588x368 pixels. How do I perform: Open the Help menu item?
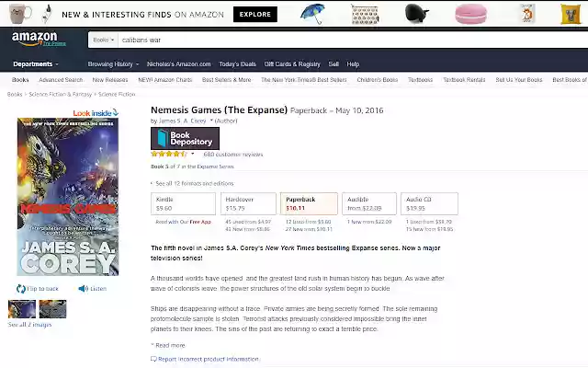[353, 64]
